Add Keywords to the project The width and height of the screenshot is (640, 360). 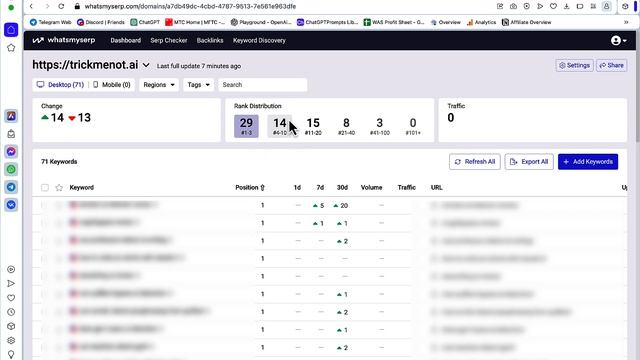pos(588,162)
